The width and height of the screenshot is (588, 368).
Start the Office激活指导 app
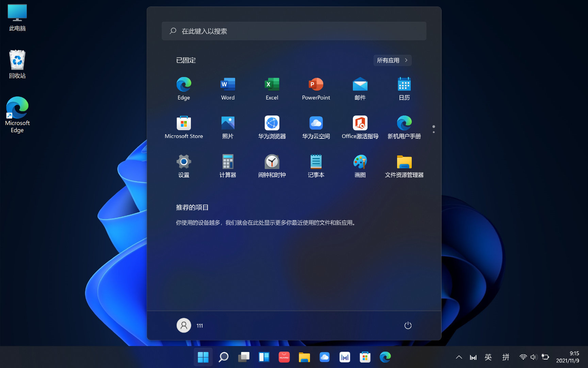(x=360, y=127)
